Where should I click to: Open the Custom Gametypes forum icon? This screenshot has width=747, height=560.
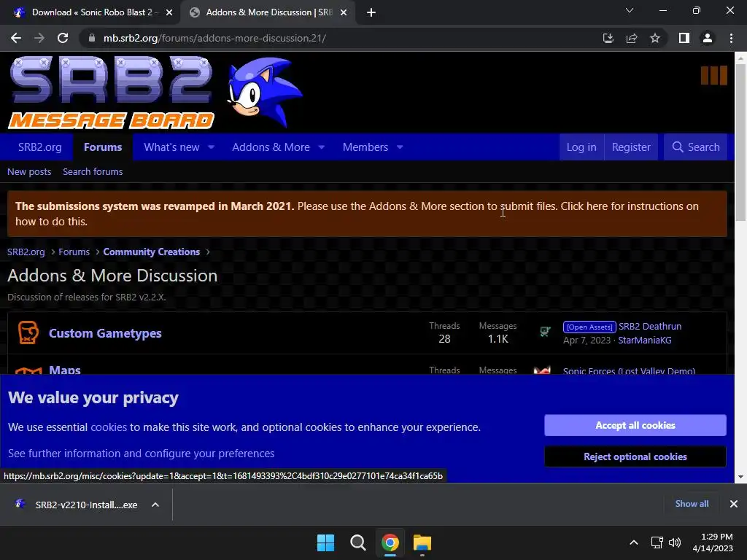click(28, 332)
